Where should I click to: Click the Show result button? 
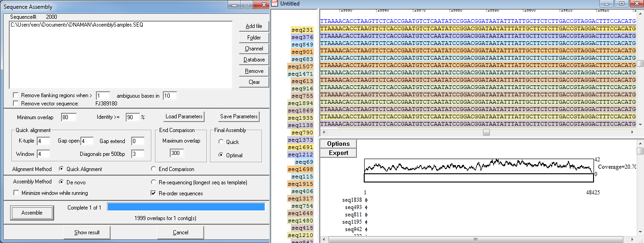[87, 232]
